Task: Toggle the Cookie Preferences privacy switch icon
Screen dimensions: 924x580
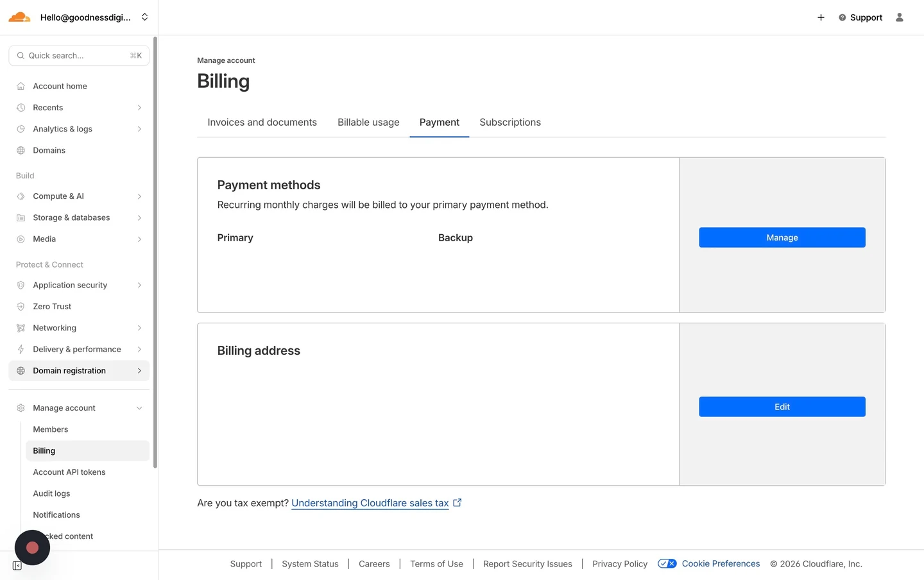Action: pos(667,564)
